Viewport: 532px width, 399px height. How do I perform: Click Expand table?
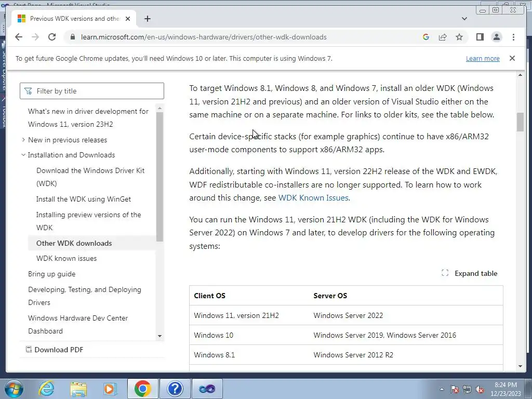click(470, 273)
